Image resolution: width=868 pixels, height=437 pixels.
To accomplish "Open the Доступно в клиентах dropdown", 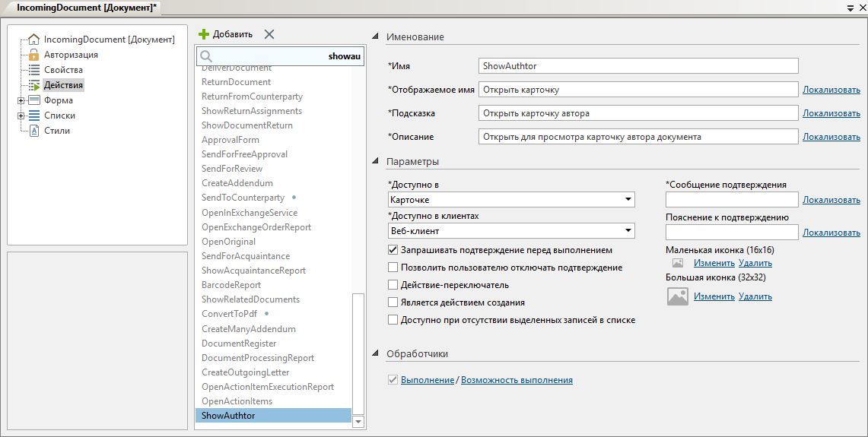I will click(x=628, y=231).
